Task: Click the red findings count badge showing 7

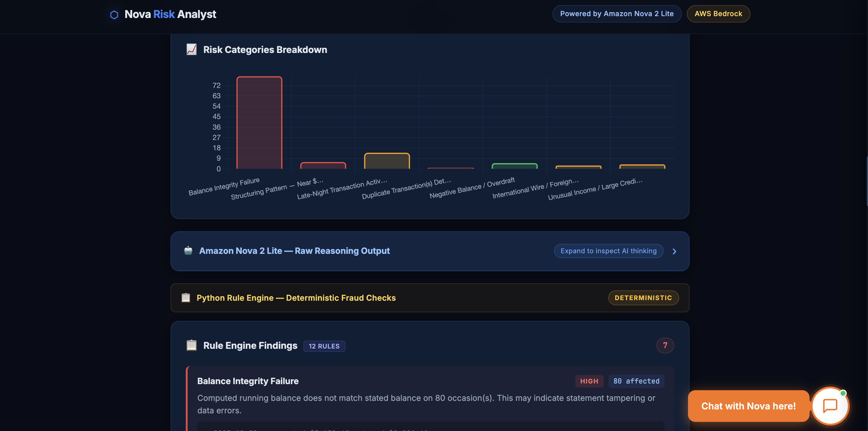Action: coord(665,345)
